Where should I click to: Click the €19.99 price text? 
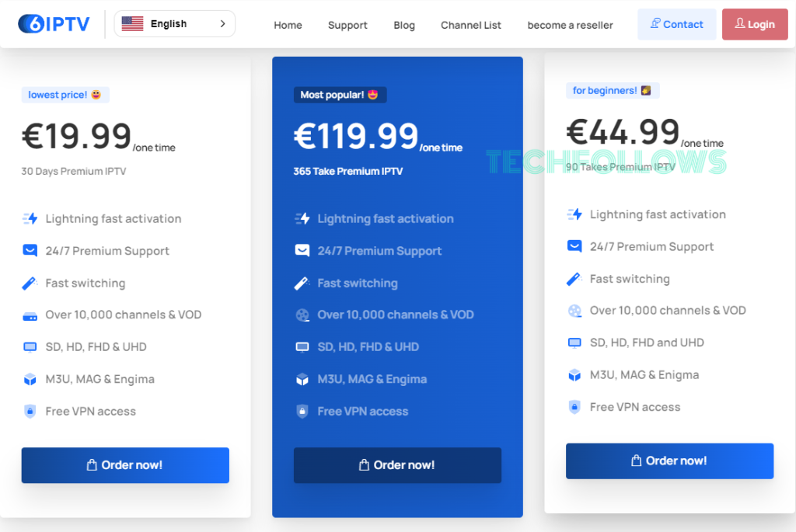pyautogui.click(x=77, y=136)
